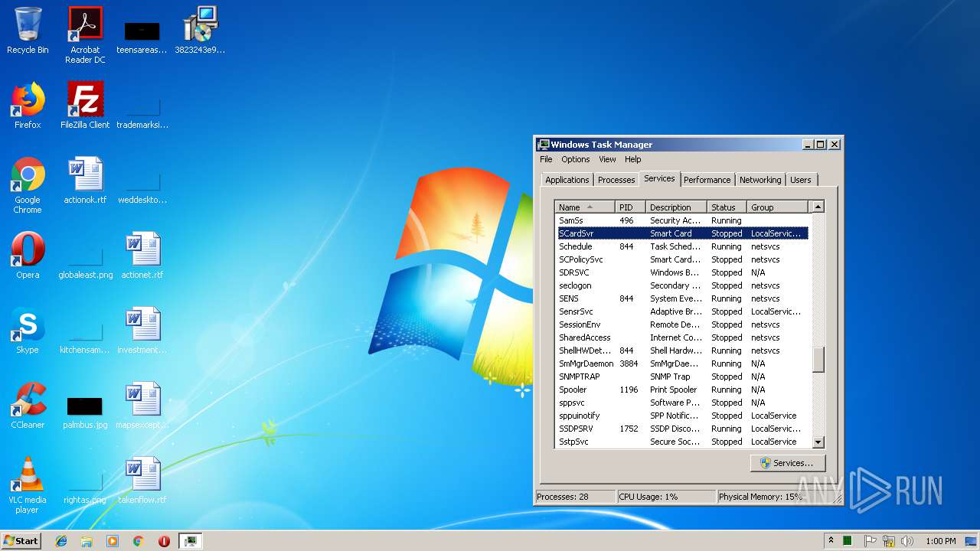Screen dimensions: 980x551
Task: Select the Schedule service row
Action: pos(682,246)
